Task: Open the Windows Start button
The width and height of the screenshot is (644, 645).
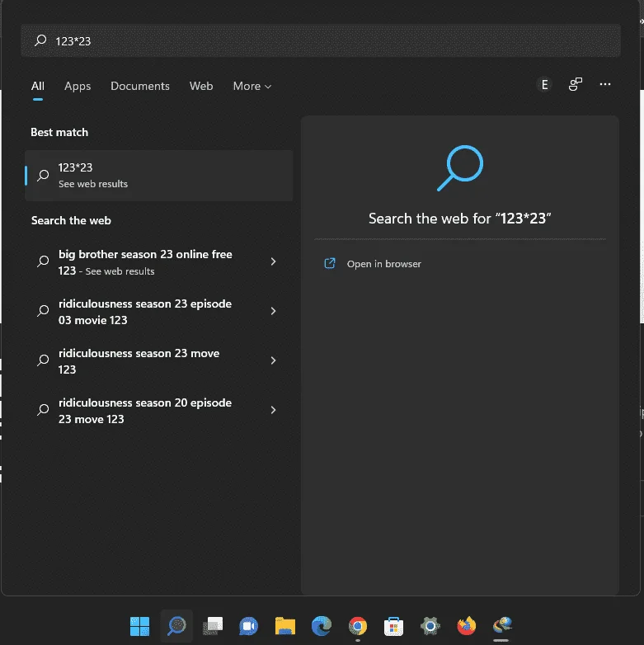Action: coord(140,626)
